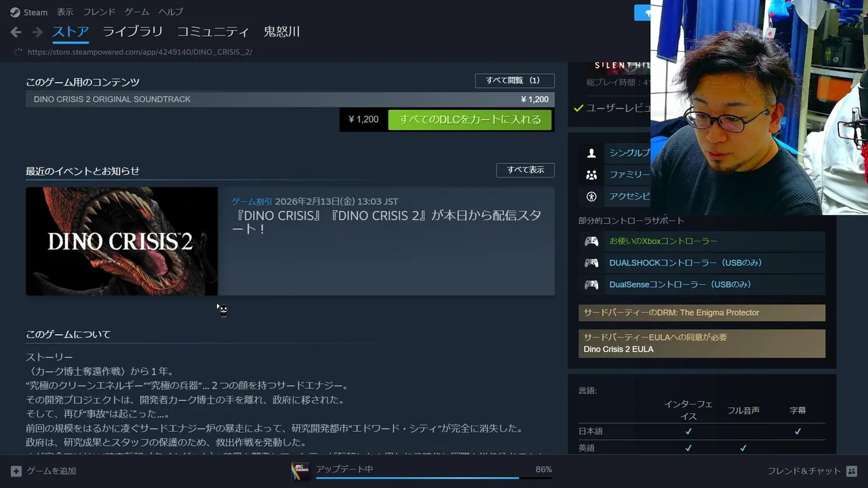The height and width of the screenshot is (488, 868).
Task: Click the update download progress bar
Action: coord(434,478)
